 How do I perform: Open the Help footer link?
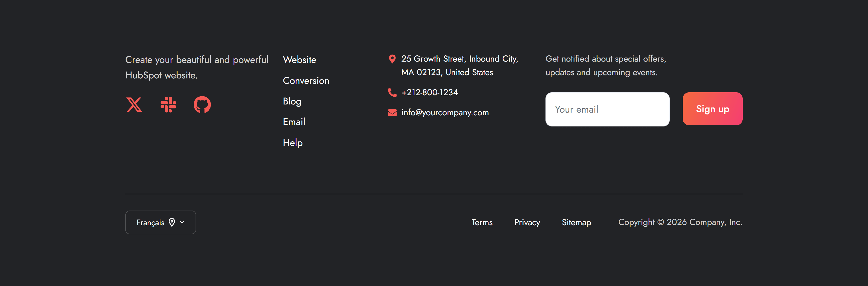tap(292, 143)
